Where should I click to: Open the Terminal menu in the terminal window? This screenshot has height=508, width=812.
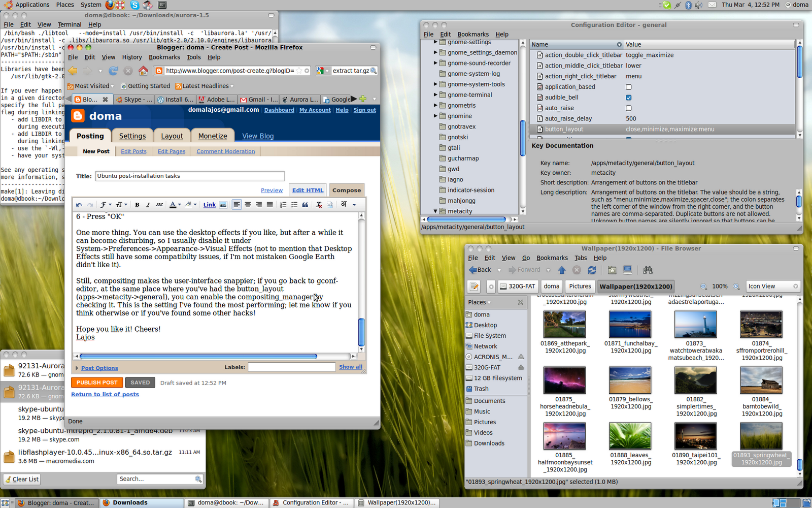[70, 24]
